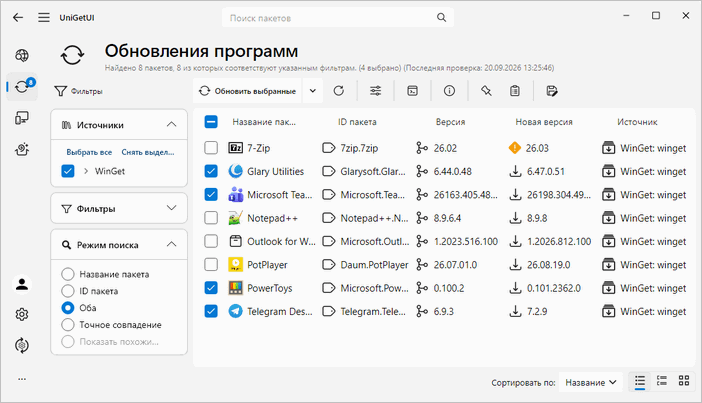Click the search magnifier icon
Viewport: 702px width, 403px height.
click(x=441, y=17)
